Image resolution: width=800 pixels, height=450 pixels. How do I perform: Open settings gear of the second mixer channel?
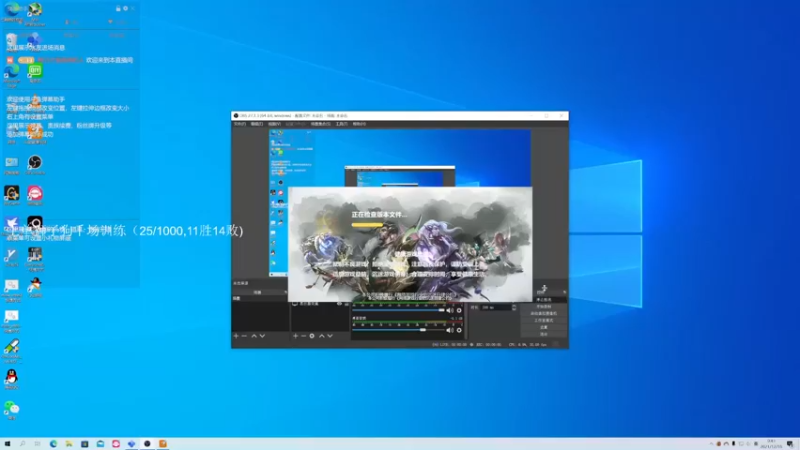[x=459, y=330]
